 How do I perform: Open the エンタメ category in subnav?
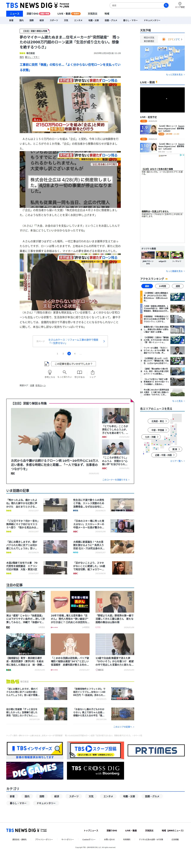pyautogui.click(x=78, y=21)
